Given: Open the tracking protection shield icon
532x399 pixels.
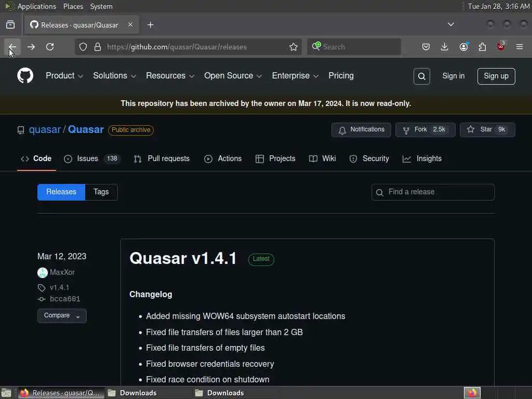Looking at the screenshot, I should point(83,47).
